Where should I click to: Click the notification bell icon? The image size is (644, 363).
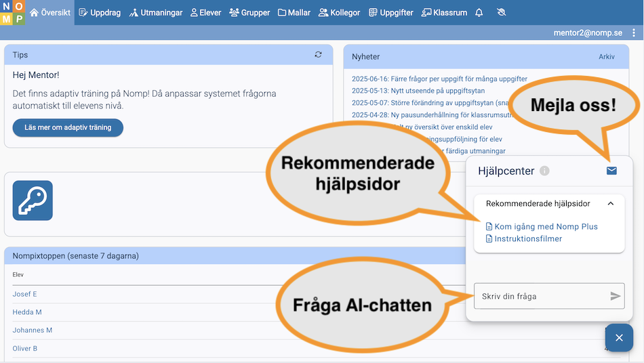pos(479,13)
